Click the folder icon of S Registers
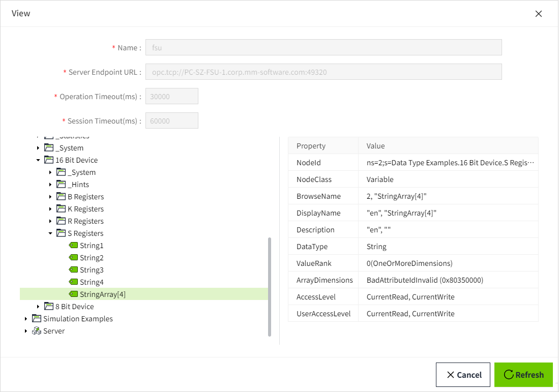The width and height of the screenshot is (559, 392). pyautogui.click(x=61, y=233)
